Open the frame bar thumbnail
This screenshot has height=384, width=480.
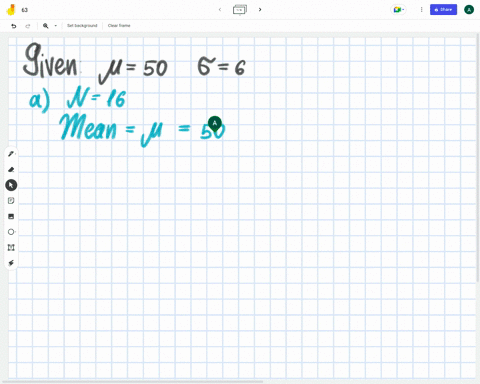pos(240,10)
